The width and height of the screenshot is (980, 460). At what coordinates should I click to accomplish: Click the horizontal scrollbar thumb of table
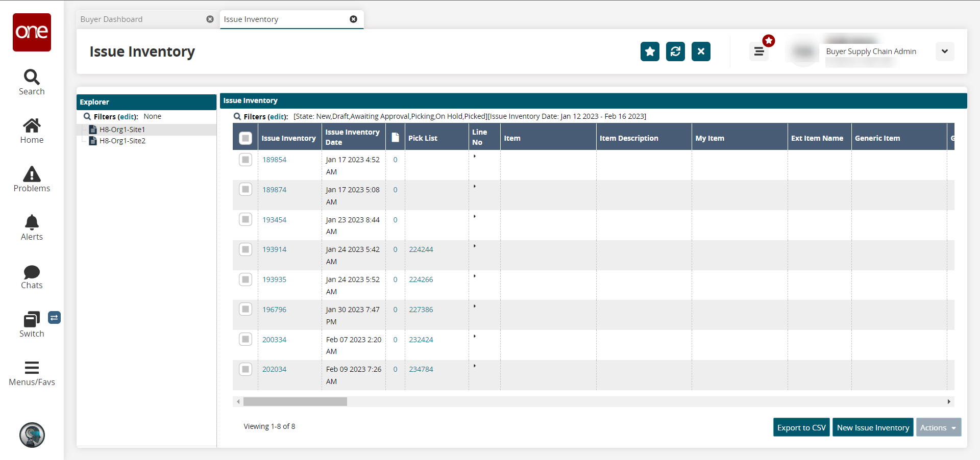pos(295,402)
